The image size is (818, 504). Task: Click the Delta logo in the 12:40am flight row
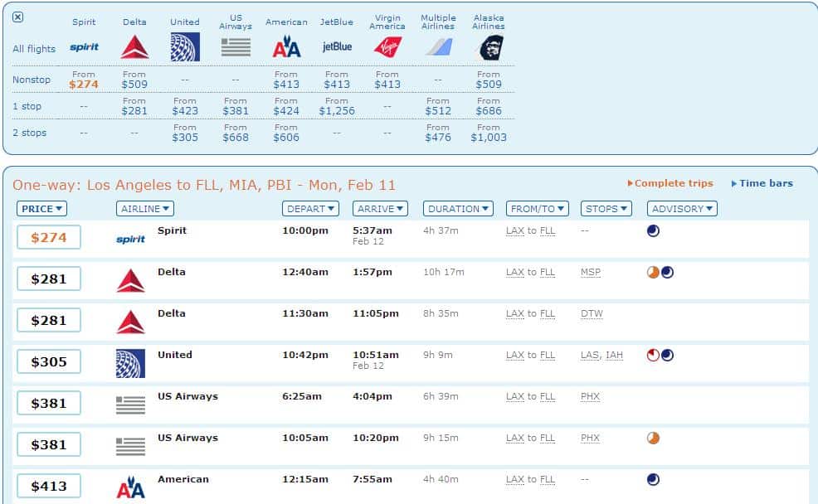130,280
